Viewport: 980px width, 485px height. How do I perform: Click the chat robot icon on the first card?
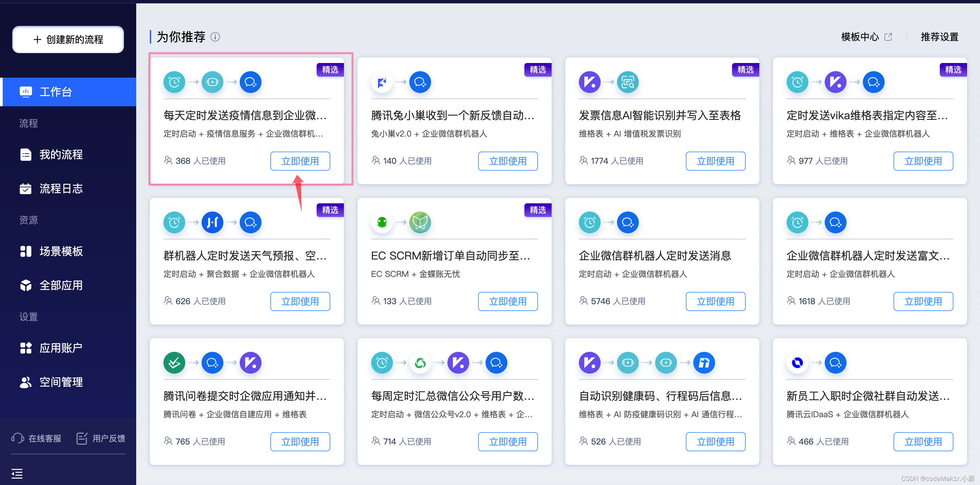(250, 82)
